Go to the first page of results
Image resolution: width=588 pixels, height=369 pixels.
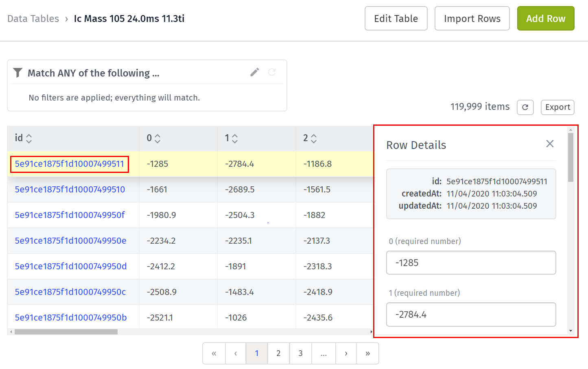click(x=214, y=353)
